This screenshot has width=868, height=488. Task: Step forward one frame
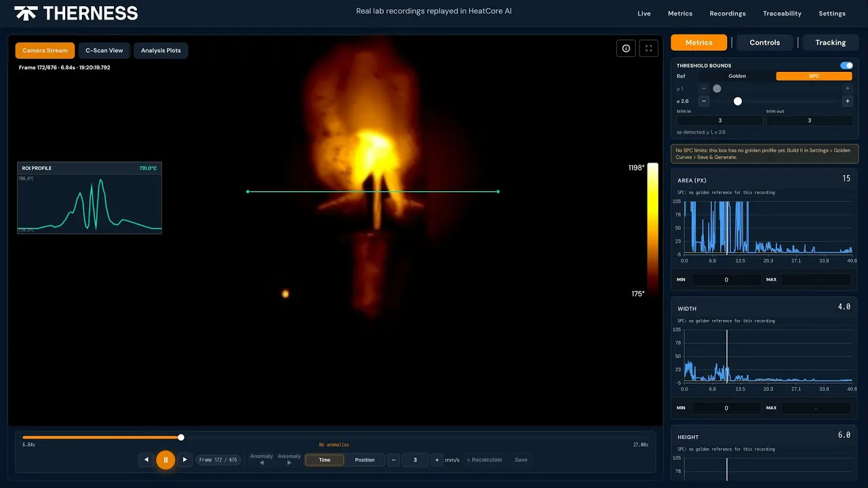coord(184,460)
